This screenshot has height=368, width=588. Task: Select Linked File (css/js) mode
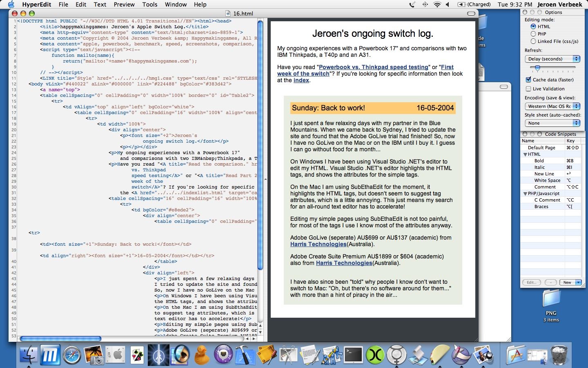click(533, 41)
